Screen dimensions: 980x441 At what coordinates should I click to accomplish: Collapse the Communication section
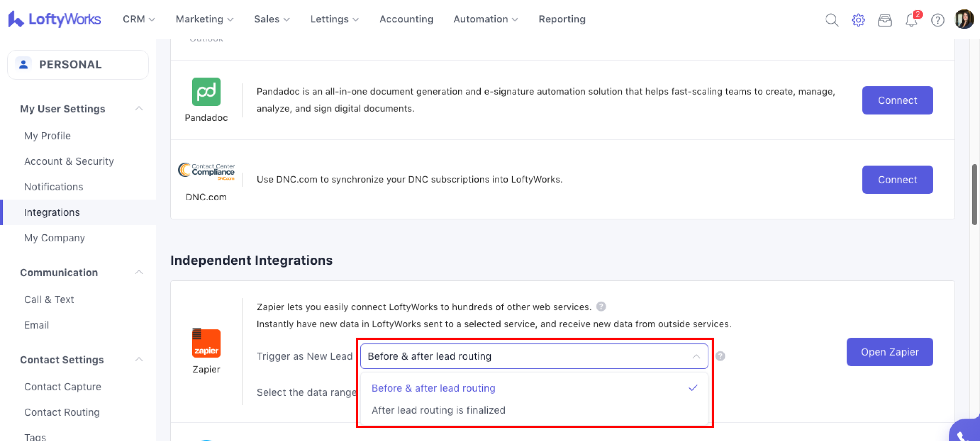tap(139, 272)
